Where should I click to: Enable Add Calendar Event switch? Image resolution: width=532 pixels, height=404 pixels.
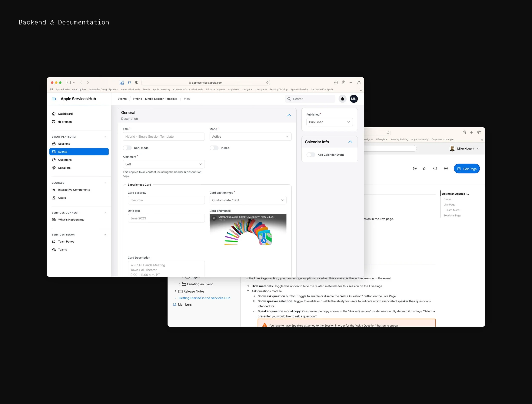tap(311, 155)
